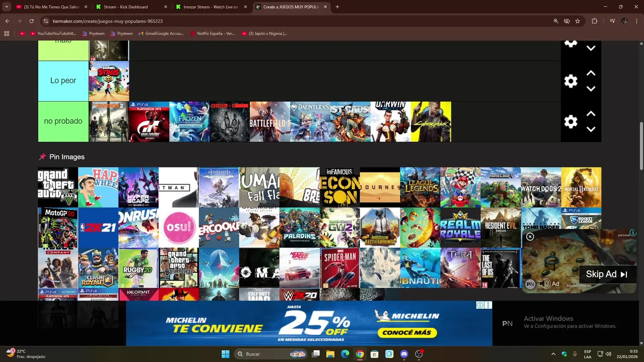Select Battlefield 1 cover image
Image resolution: width=644 pixels, height=362 pixels.
coord(270,122)
